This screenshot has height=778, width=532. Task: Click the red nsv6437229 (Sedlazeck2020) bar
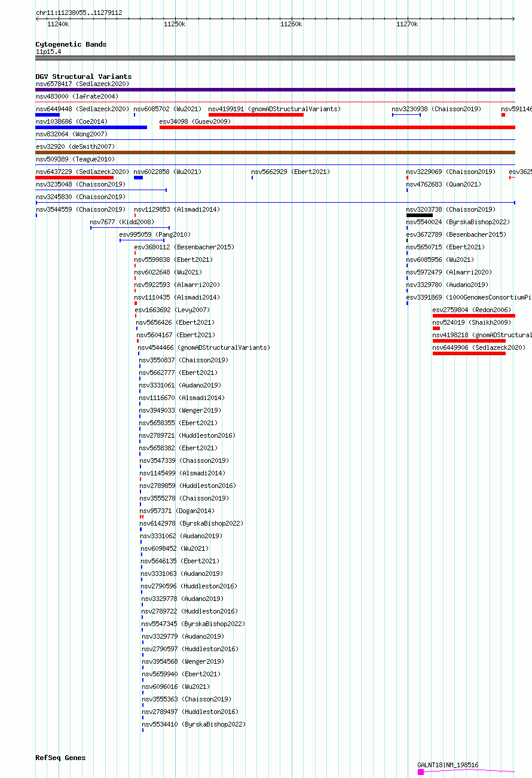(x=74, y=178)
